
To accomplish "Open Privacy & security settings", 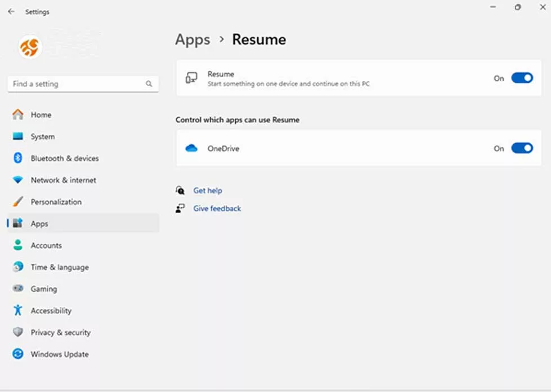I will (x=83, y=332).
